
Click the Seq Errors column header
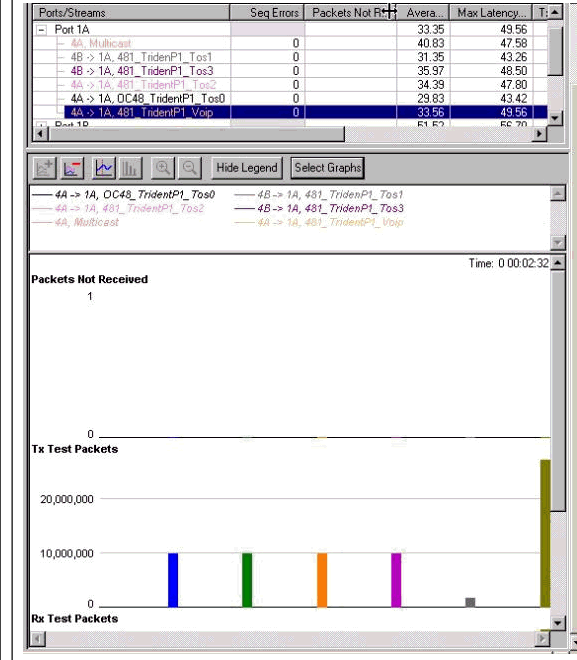click(x=267, y=13)
